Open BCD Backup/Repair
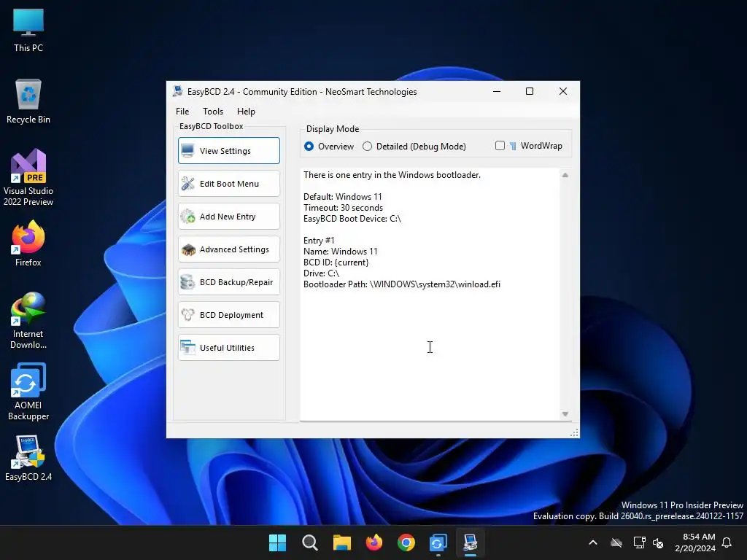The image size is (747, 560). point(228,282)
